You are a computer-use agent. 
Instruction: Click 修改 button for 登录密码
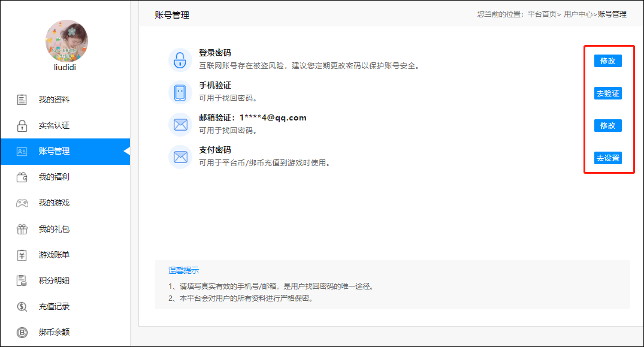608,61
